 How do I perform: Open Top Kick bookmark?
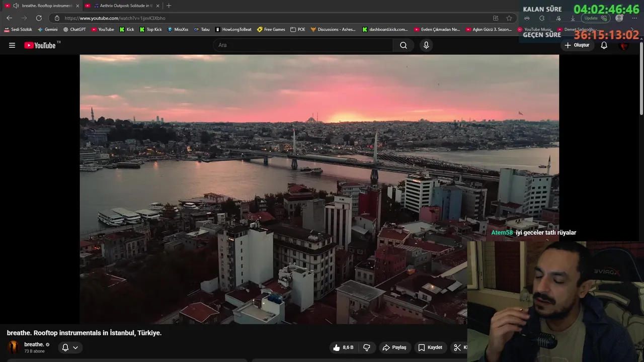point(150,29)
